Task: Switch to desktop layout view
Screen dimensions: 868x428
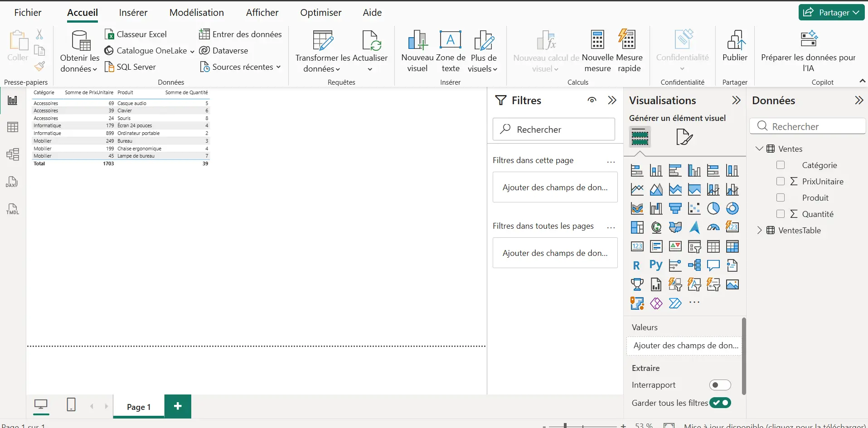Action: point(41,404)
